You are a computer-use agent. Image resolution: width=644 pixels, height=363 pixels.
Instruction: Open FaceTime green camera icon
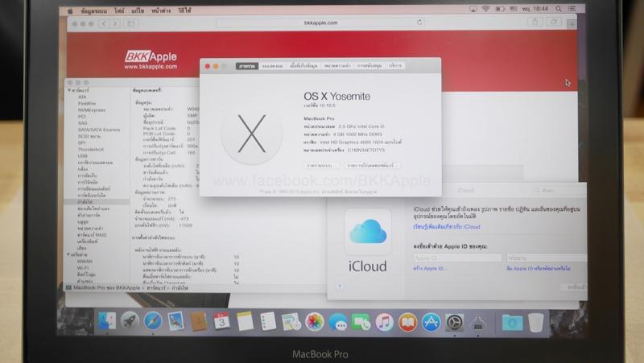coord(361,321)
